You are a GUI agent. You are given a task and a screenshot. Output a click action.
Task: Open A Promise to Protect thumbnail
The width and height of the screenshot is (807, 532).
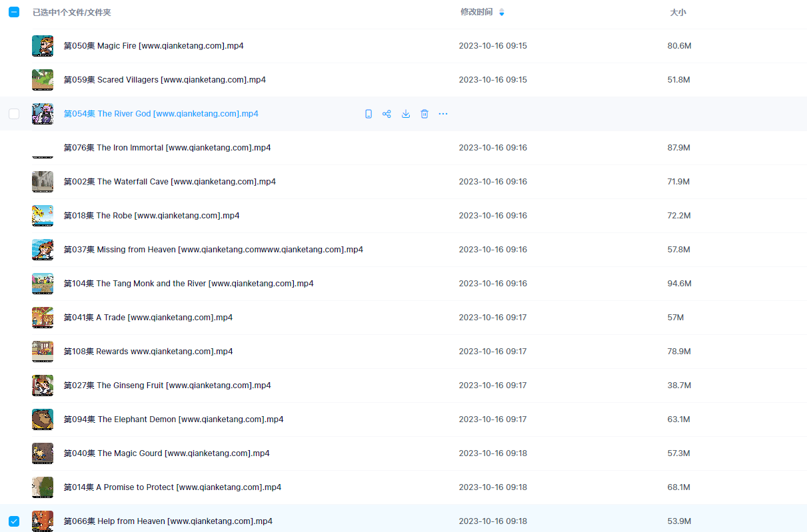(43, 487)
